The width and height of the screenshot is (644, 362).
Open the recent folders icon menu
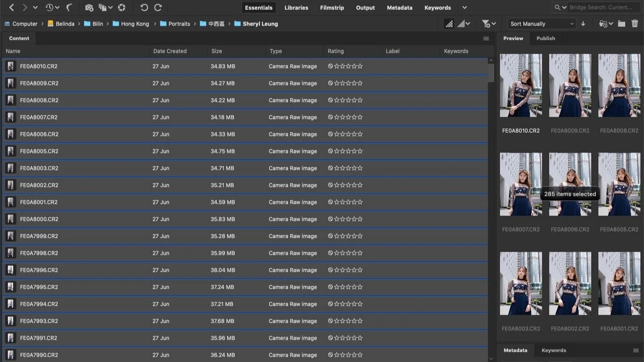606,24
